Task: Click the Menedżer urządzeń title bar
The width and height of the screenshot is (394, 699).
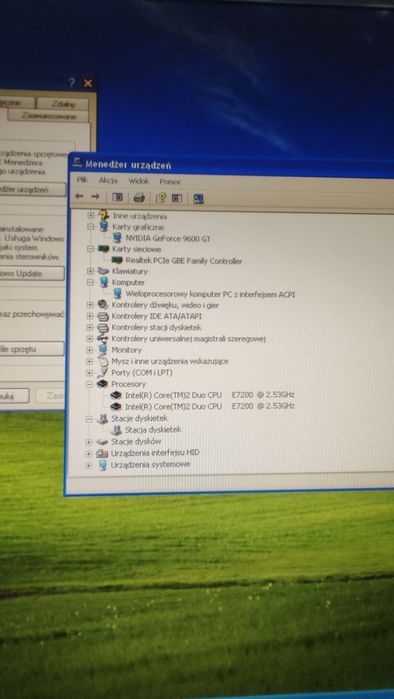Action: (x=231, y=165)
